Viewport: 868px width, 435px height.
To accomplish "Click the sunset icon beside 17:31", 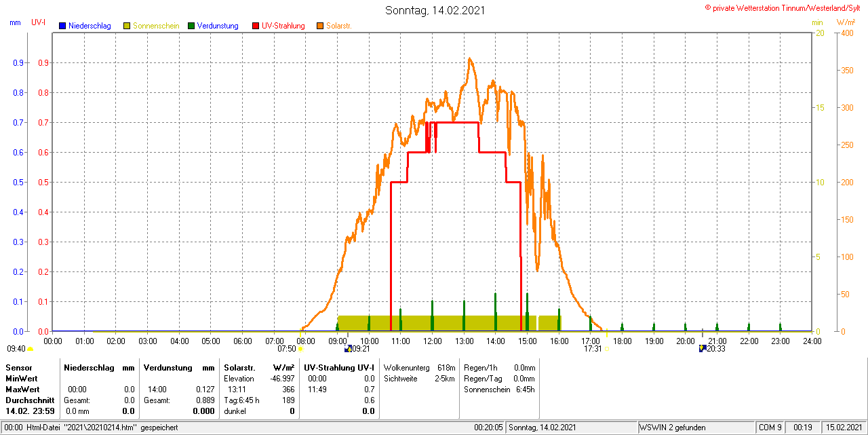I will pos(606,349).
